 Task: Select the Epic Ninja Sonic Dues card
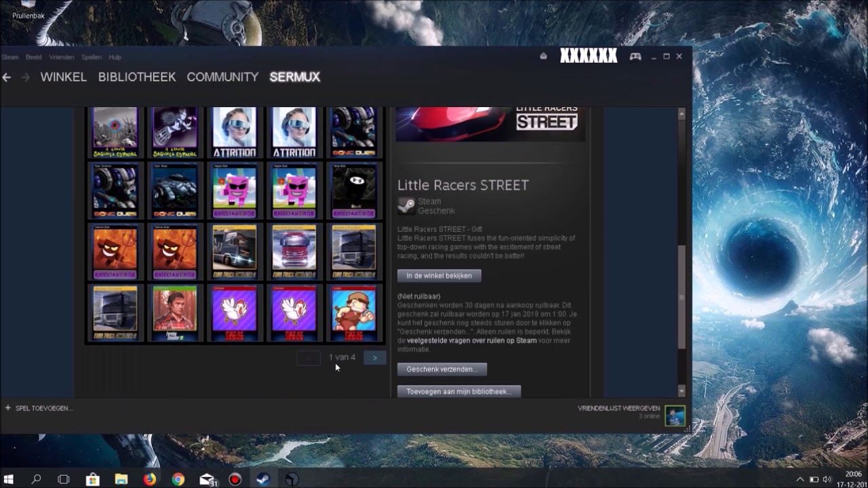pyautogui.click(x=175, y=190)
